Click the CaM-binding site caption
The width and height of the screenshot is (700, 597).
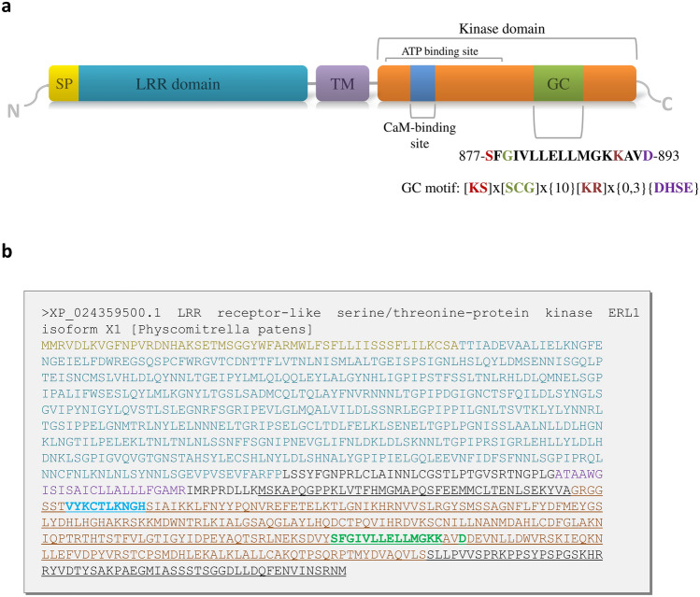420,135
